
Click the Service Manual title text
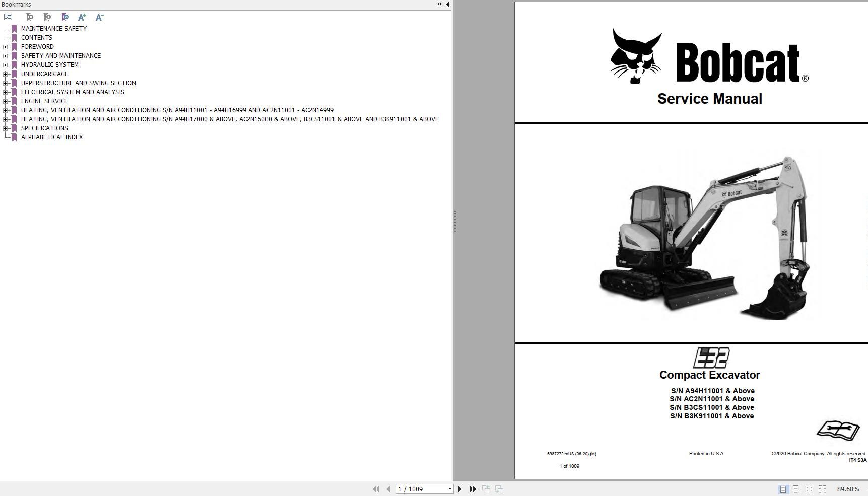click(709, 99)
